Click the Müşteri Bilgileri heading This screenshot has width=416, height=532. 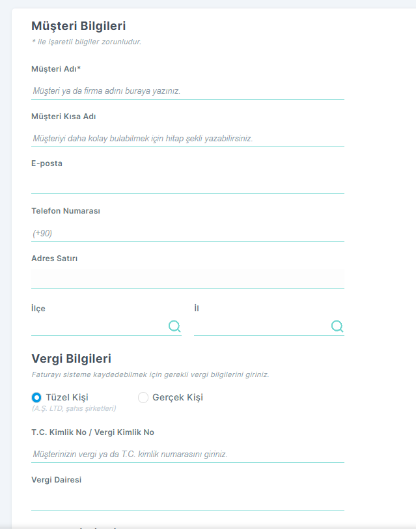[78, 26]
